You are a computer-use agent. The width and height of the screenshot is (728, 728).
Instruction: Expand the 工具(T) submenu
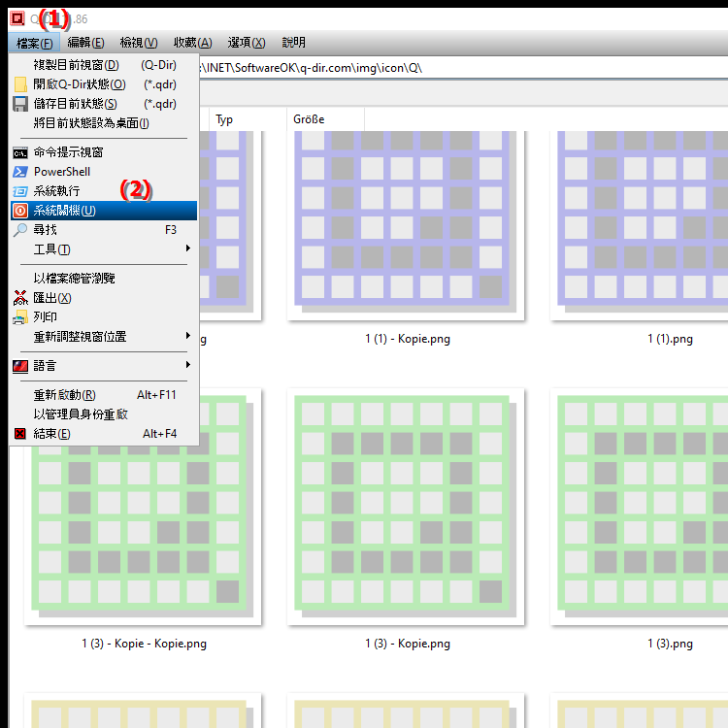(x=104, y=249)
